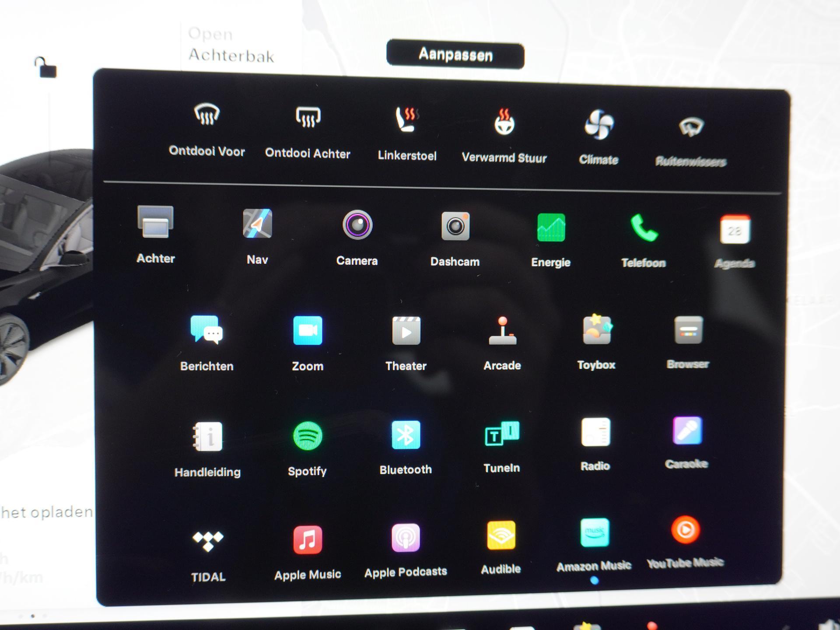Toggle the car unlock padlock icon

coord(45,67)
